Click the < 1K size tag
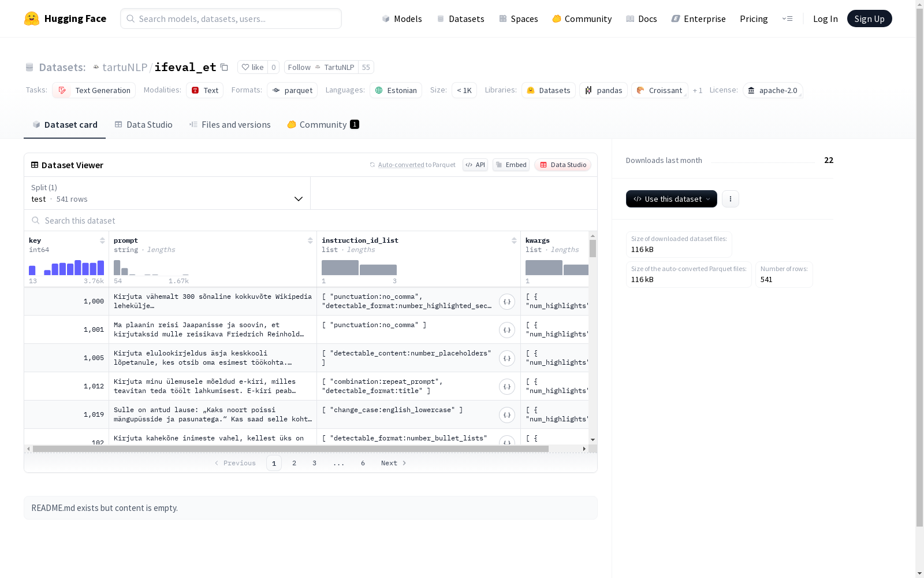 tap(464, 90)
